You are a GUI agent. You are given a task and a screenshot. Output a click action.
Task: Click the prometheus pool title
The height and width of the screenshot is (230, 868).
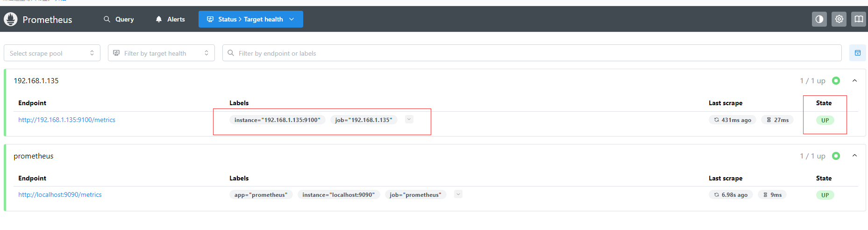click(34, 156)
